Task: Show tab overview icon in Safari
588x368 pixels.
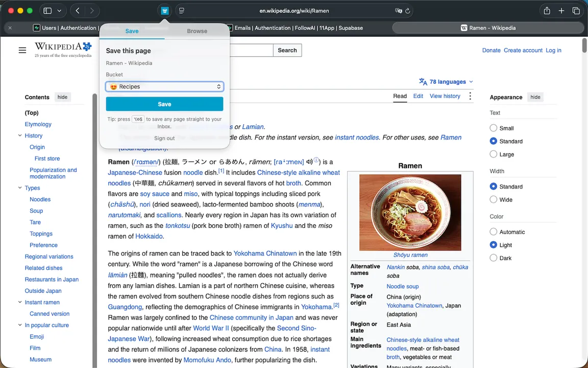Action: click(x=576, y=11)
